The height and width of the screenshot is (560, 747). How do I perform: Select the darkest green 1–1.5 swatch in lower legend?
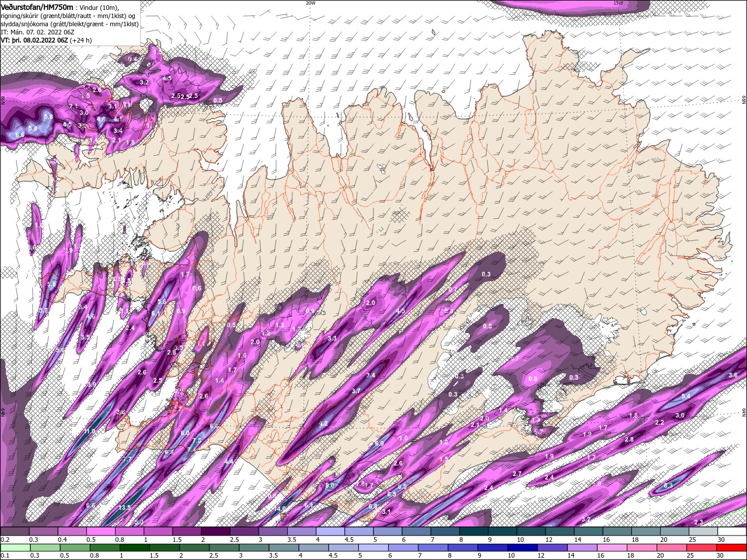(x=134, y=548)
